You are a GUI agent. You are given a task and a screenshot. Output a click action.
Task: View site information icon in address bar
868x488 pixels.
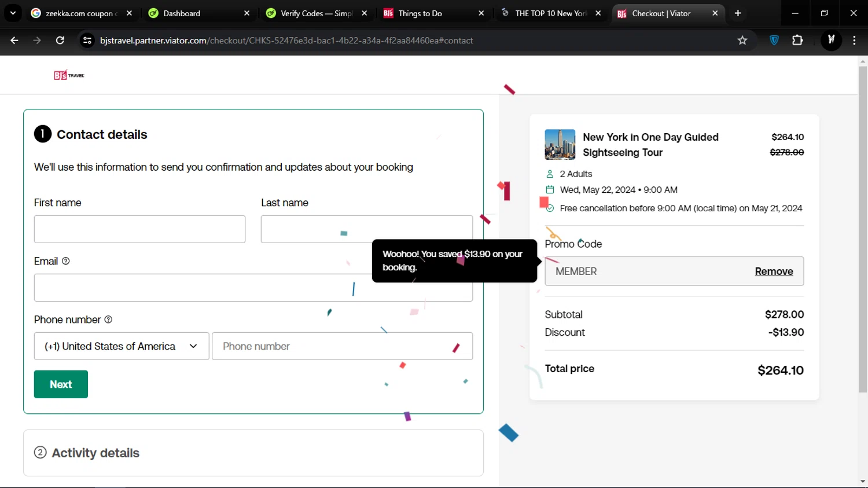pyautogui.click(x=87, y=41)
